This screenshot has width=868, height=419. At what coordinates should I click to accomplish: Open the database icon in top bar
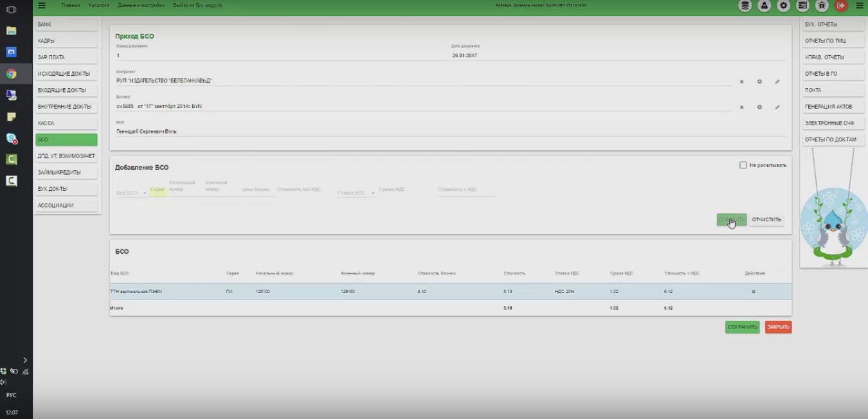[x=745, y=6]
